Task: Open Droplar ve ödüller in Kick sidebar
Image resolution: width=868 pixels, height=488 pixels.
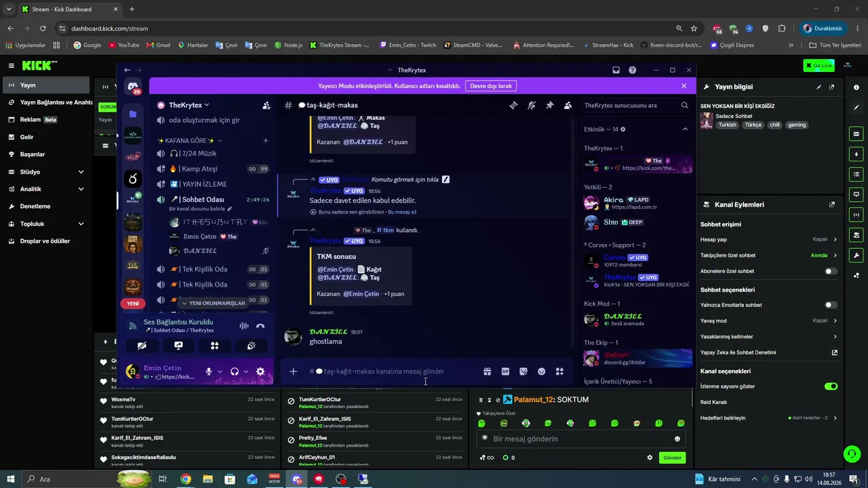Action: point(45,241)
